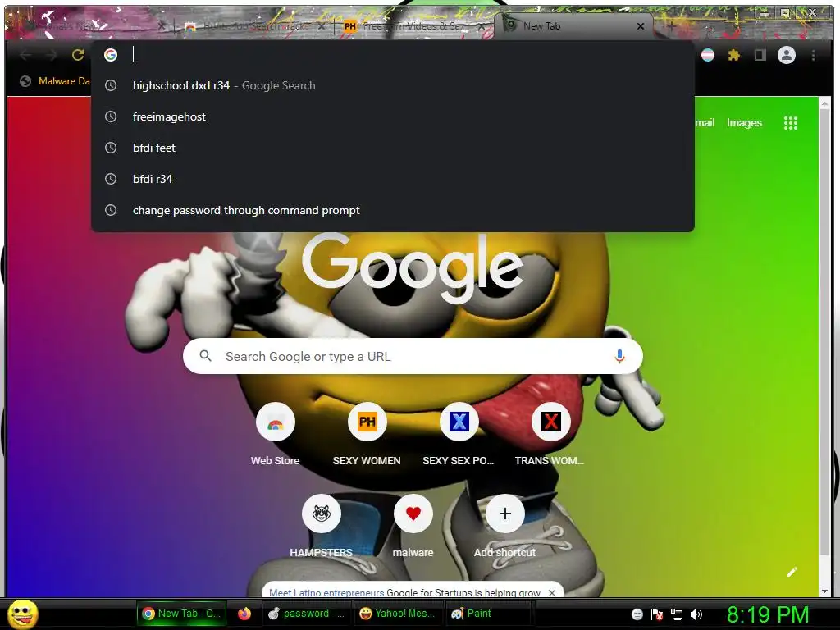Open the Google apps grid
The width and height of the screenshot is (840, 630).
tap(791, 123)
